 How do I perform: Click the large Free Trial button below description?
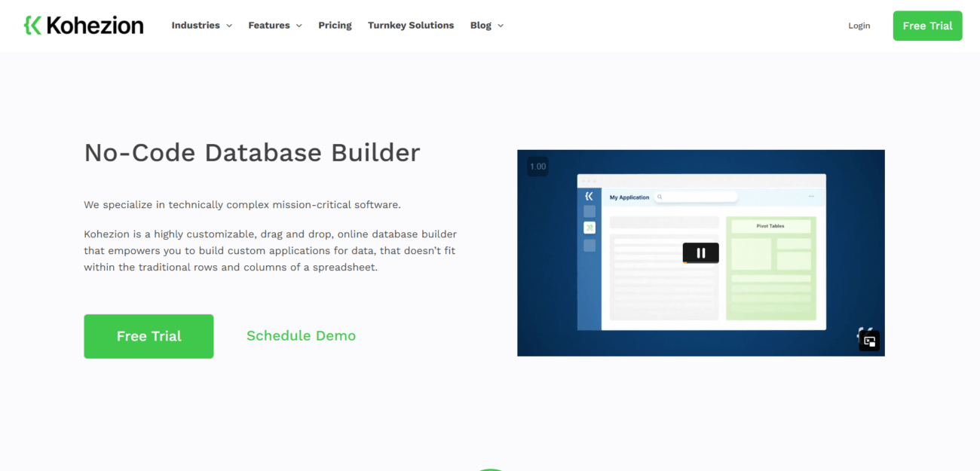149,336
